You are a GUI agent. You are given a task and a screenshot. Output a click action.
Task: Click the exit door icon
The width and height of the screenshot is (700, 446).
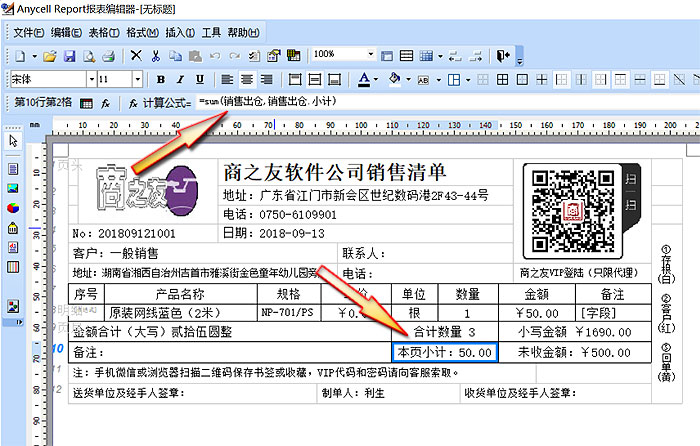point(503,56)
